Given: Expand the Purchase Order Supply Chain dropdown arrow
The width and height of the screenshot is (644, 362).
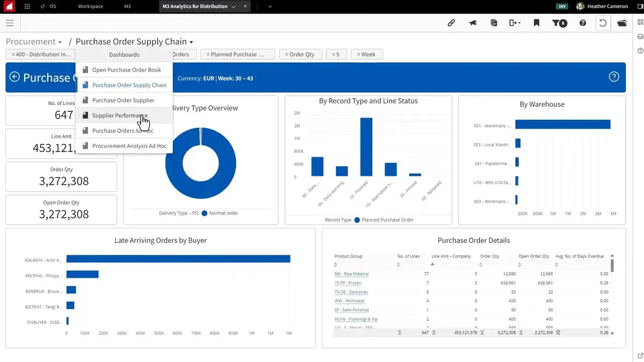Looking at the screenshot, I should 192,42.
